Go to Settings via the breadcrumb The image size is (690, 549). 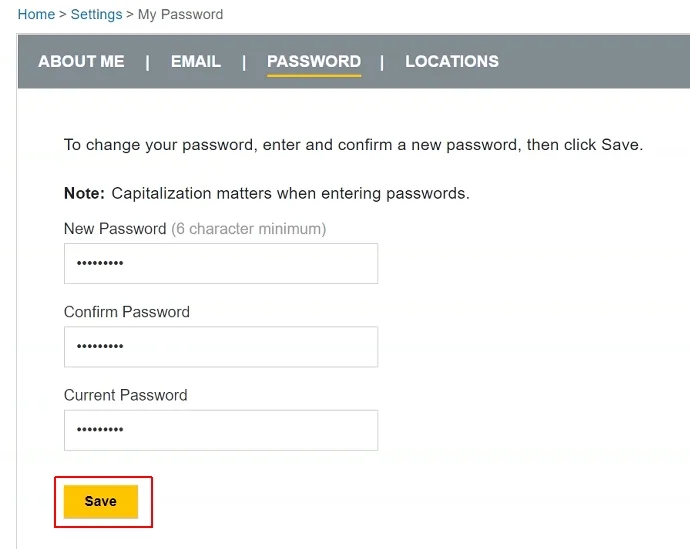(96, 14)
